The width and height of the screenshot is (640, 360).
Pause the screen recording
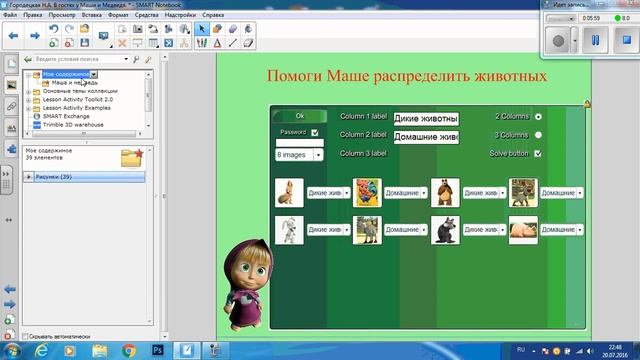coord(596,40)
